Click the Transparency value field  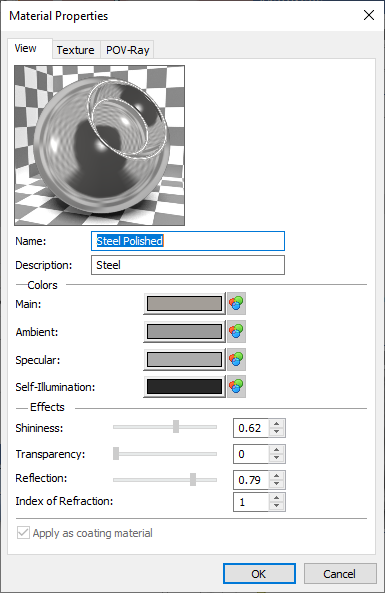(x=251, y=454)
